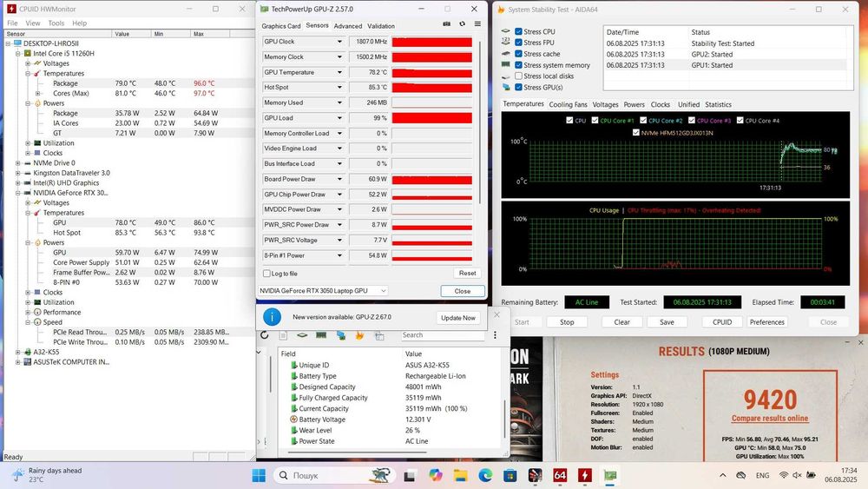
Task: Click the blue info icon in update notice
Action: [272, 317]
